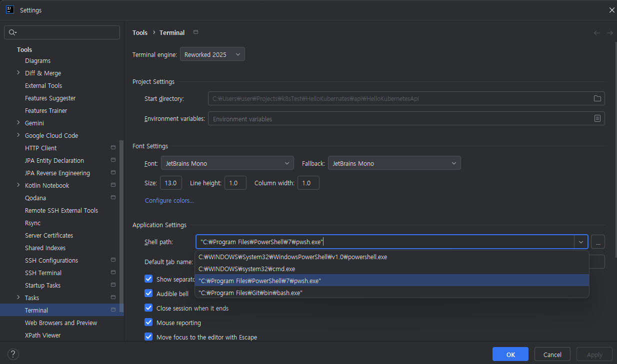The image size is (617, 364).
Task: Click the font Size field
Action: pyautogui.click(x=171, y=183)
